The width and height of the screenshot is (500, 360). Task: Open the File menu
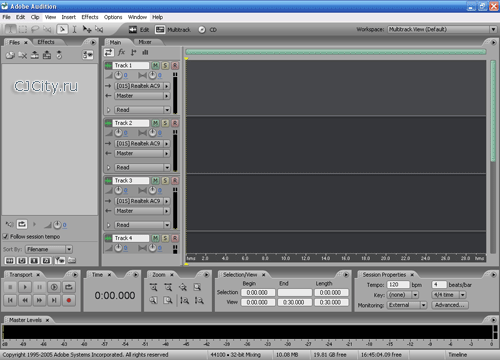coord(6,17)
